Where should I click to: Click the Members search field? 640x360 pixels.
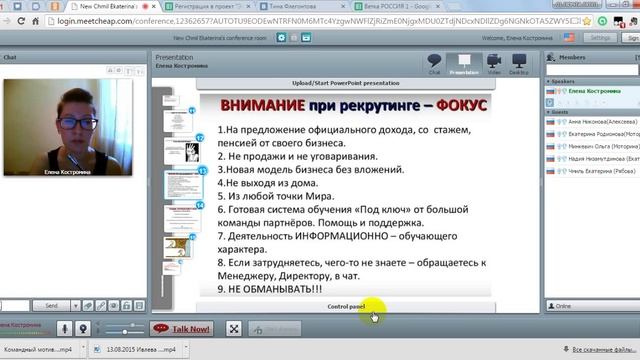click(591, 70)
